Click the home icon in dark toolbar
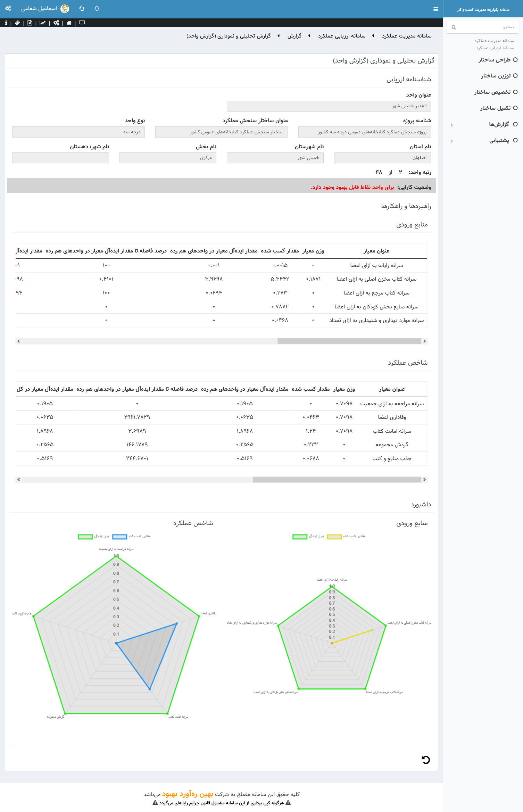523x812 pixels. (x=69, y=23)
